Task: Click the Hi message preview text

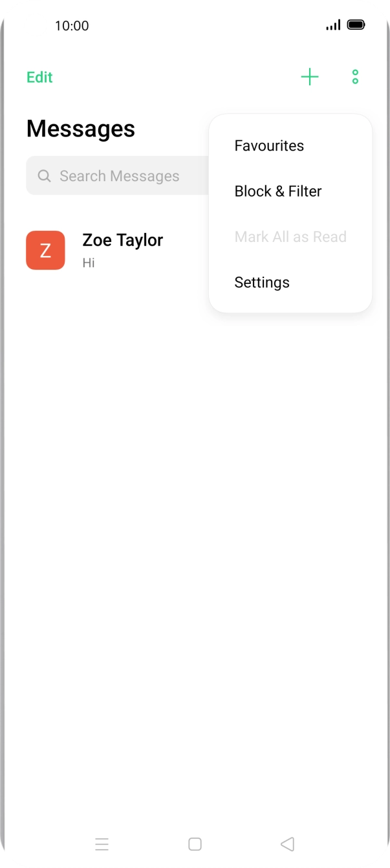Action: click(x=89, y=263)
